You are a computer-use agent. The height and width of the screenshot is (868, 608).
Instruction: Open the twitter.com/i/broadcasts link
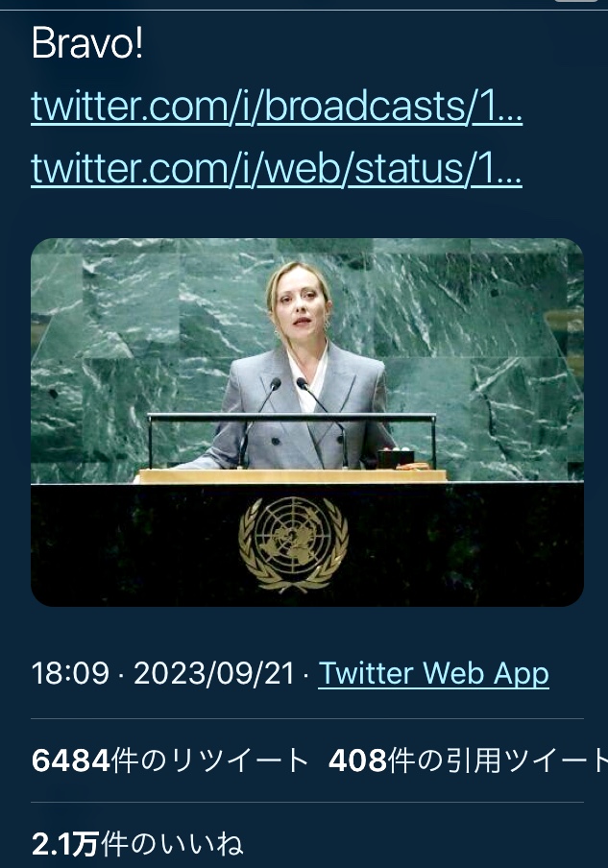point(277,106)
